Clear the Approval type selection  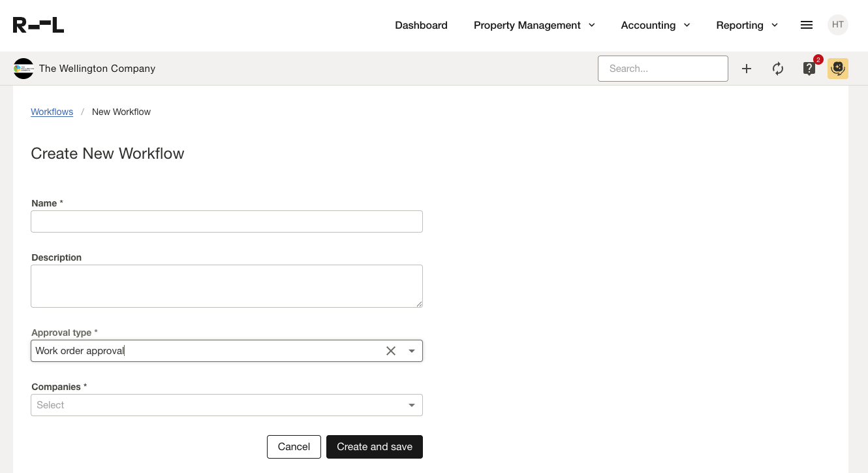(391, 351)
